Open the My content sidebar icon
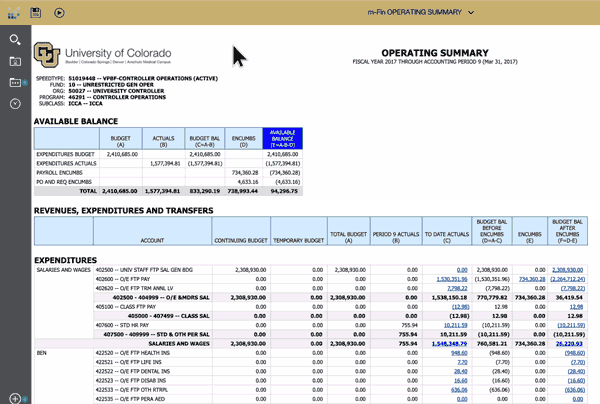600x404 pixels. tap(15, 61)
